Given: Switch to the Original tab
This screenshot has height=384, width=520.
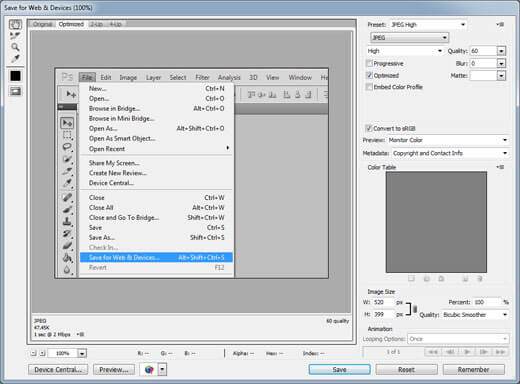Looking at the screenshot, I should [43, 24].
